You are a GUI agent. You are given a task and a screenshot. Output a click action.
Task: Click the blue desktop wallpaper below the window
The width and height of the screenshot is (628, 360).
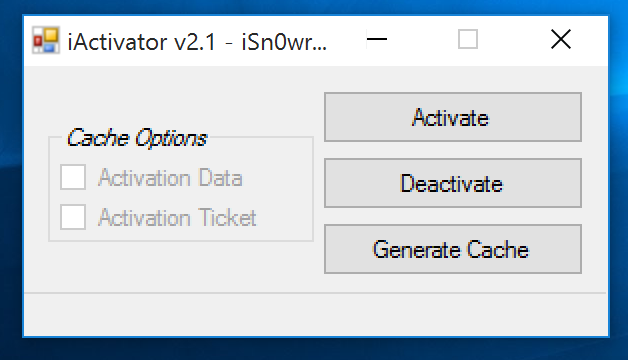[314, 349]
